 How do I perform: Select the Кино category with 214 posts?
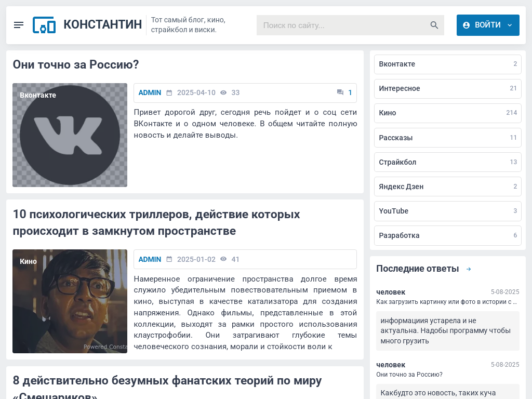tap(447, 113)
